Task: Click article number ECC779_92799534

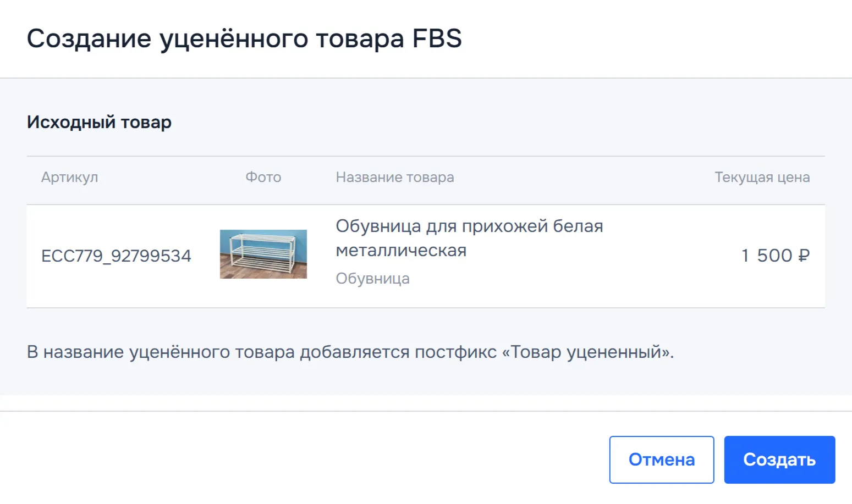Action: click(x=116, y=256)
